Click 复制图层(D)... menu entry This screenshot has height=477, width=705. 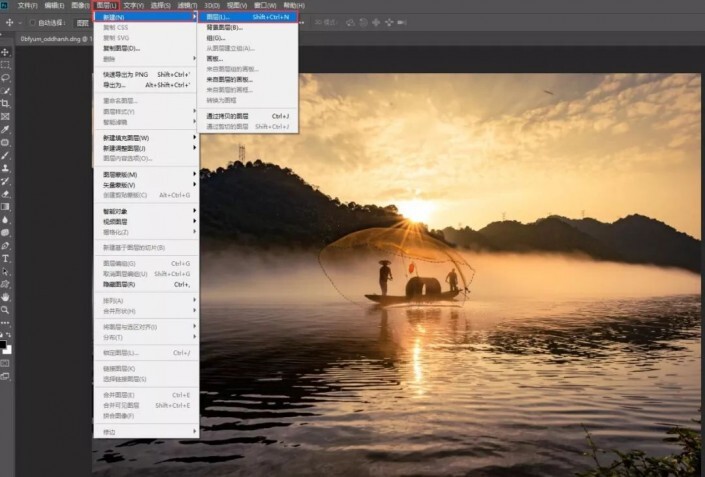(x=121, y=48)
